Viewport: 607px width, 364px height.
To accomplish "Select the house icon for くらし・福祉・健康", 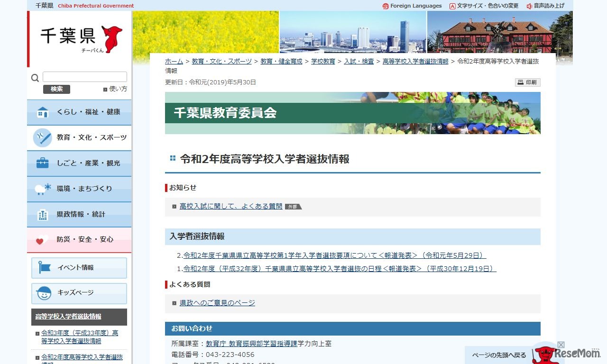I will pyautogui.click(x=43, y=112).
